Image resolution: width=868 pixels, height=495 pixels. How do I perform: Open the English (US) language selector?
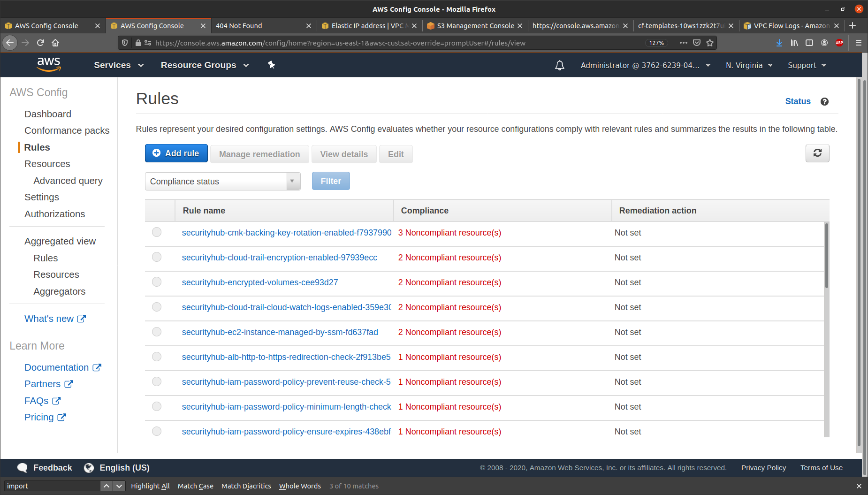(x=117, y=468)
